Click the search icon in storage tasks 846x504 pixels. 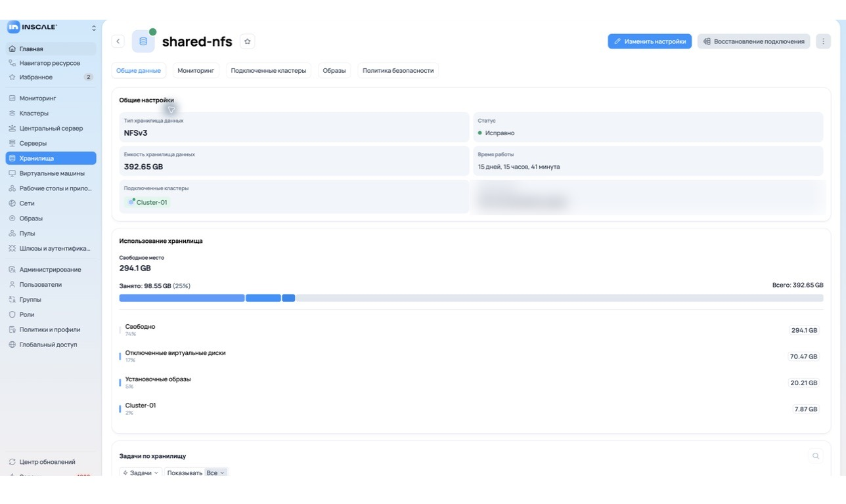[x=816, y=456]
